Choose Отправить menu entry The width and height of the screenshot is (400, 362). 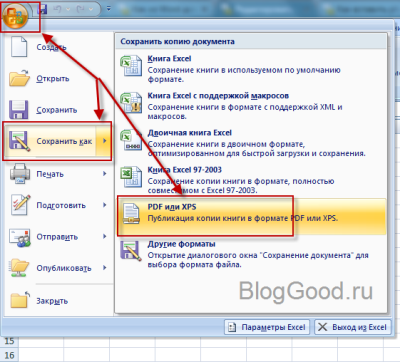point(57,237)
